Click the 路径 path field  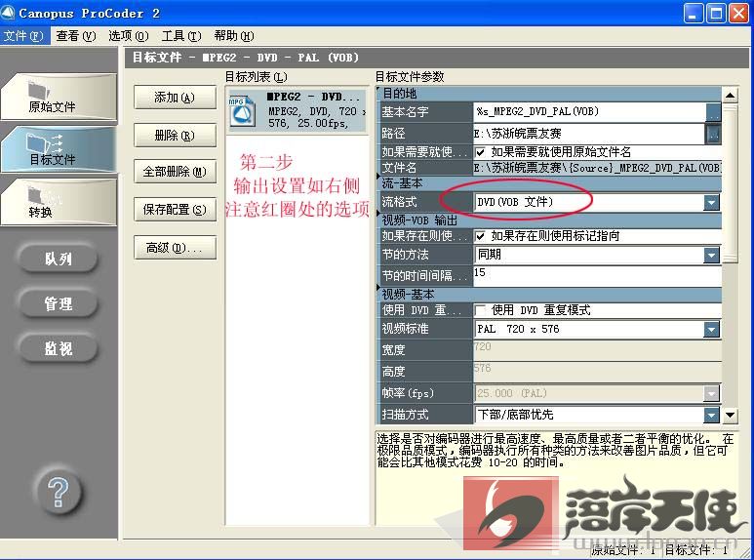pyautogui.click(x=589, y=134)
